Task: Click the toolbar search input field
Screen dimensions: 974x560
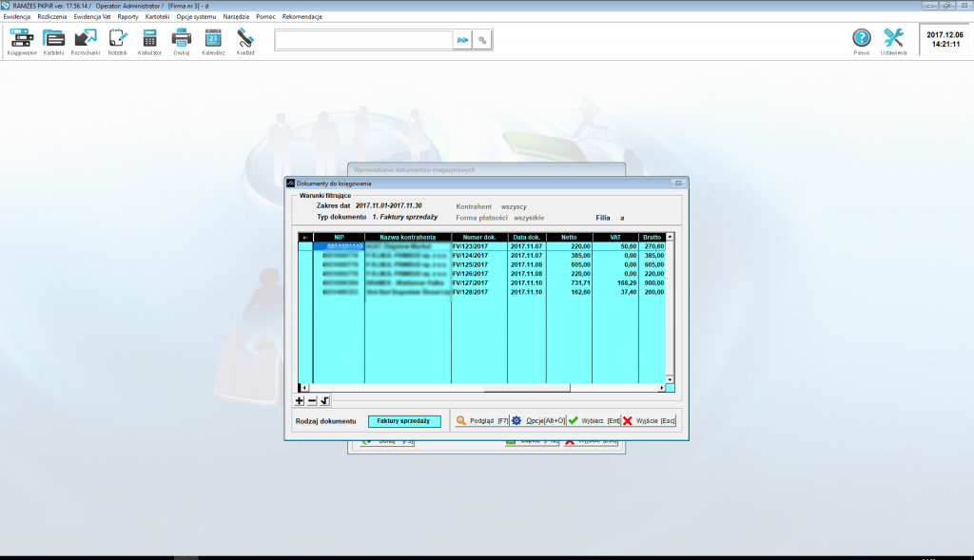Action: pyautogui.click(x=363, y=40)
